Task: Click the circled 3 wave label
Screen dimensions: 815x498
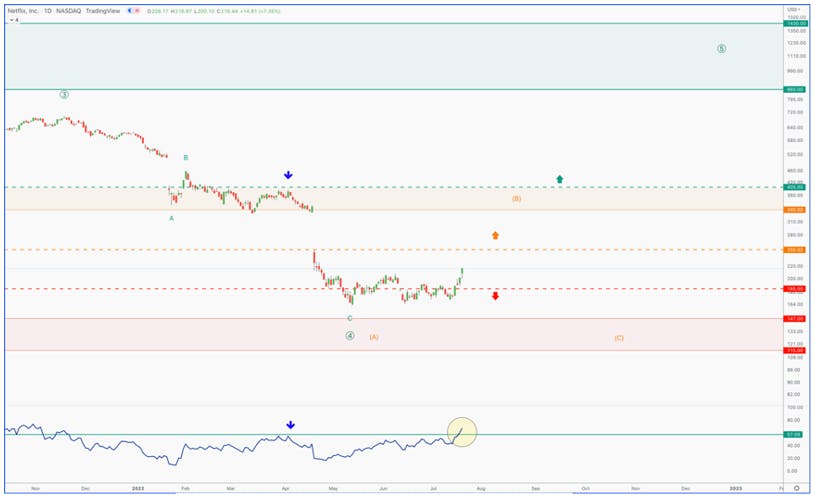Action: pos(64,95)
